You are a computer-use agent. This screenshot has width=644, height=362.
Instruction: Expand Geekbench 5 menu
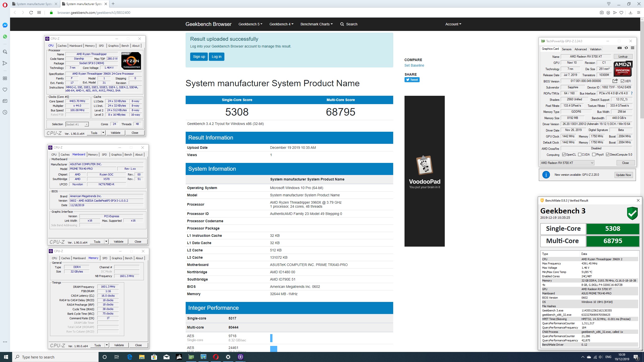point(250,24)
